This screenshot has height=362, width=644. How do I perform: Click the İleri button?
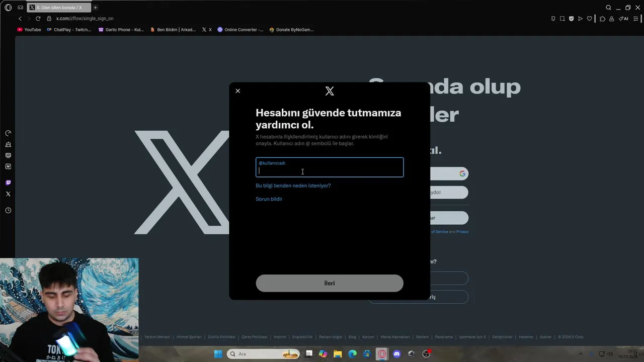pyautogui.click(x=330, y=283)
